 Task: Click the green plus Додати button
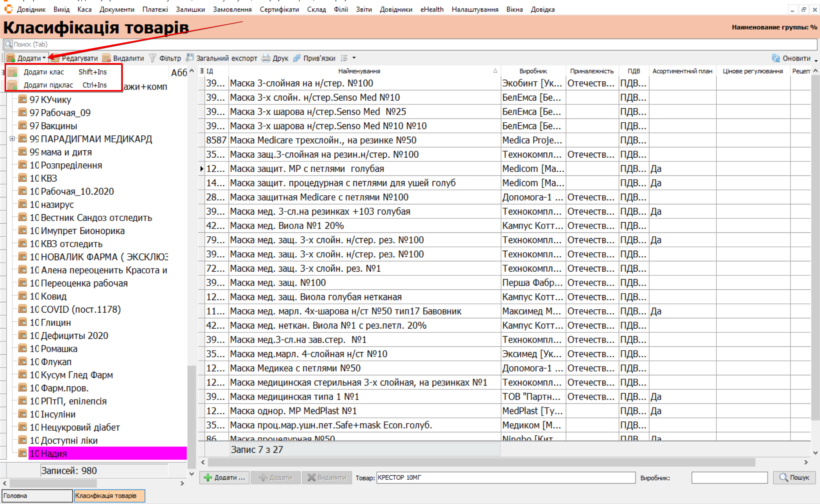(224, 477)
